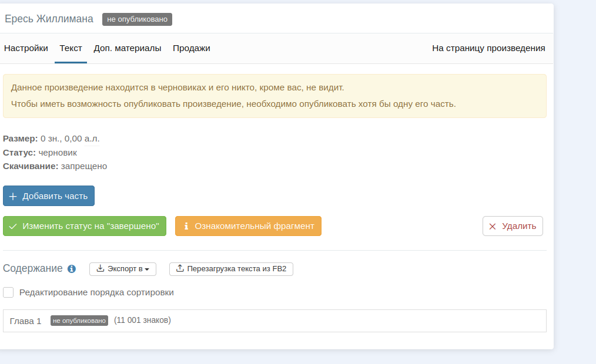Open the Глава 1 chapter row
Screen dimensions: 596x364
[x=26, y=321]
